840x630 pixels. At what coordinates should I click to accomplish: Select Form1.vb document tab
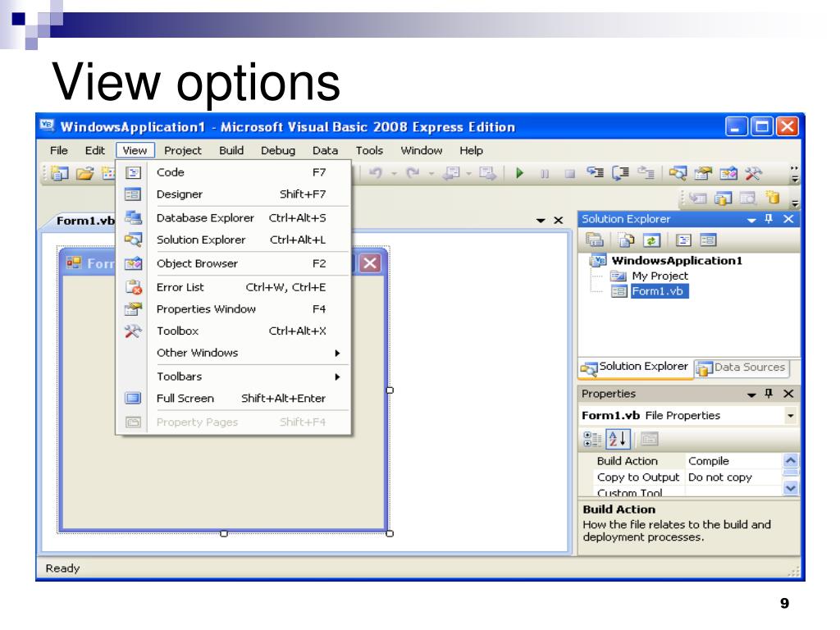coord(84,221)
